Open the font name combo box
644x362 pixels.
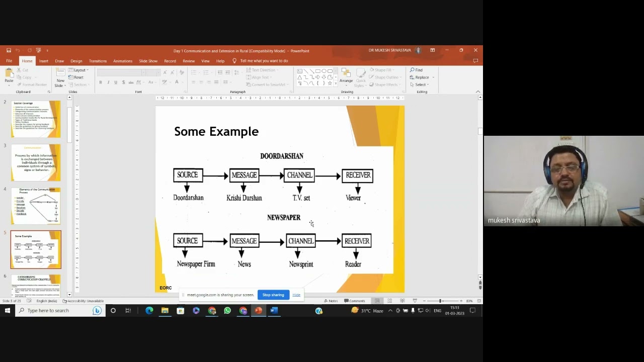click(121, 73)
